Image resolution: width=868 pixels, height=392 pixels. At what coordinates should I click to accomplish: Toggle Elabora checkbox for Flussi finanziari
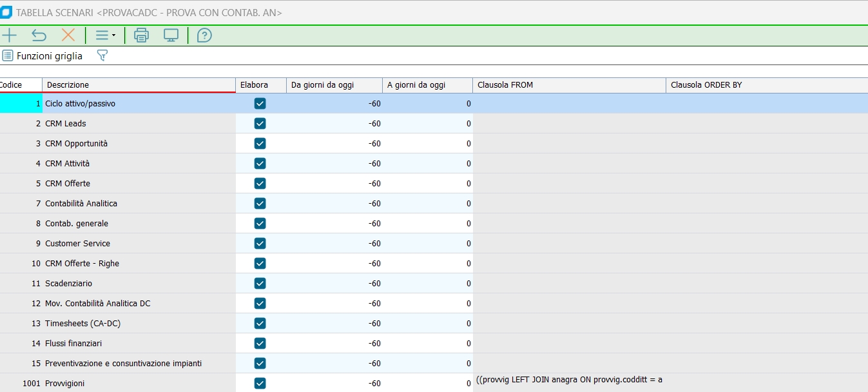tap(260, 343)
